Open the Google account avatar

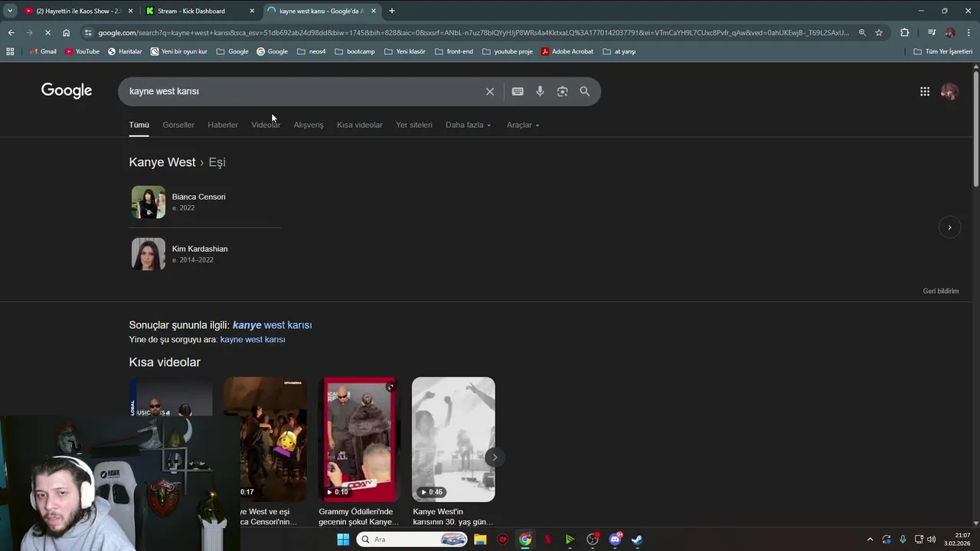pos(949,91)
